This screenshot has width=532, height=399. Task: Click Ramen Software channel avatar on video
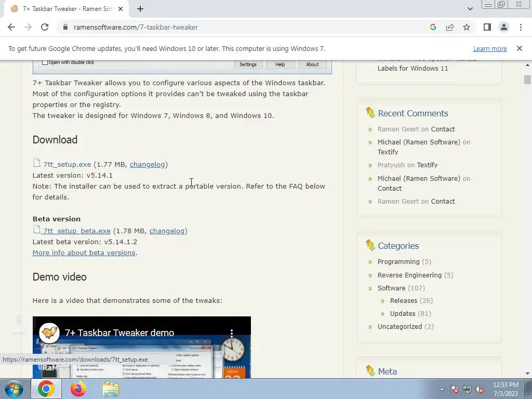(49, 333)
